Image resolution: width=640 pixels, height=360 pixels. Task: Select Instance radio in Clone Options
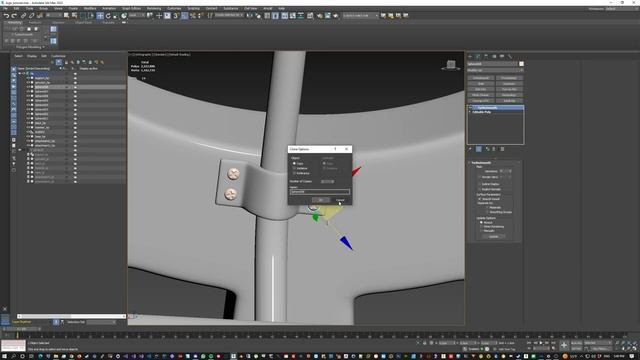(294, 168)
